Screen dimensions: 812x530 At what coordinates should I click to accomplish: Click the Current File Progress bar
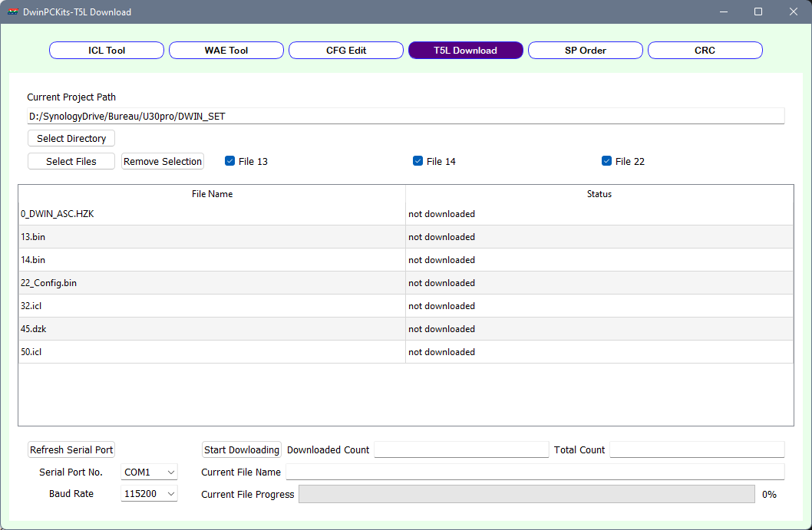(526, 494)
